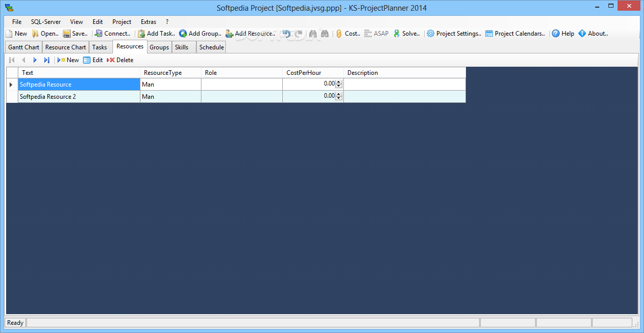Go to next record blue arrow

click(35, 60)
